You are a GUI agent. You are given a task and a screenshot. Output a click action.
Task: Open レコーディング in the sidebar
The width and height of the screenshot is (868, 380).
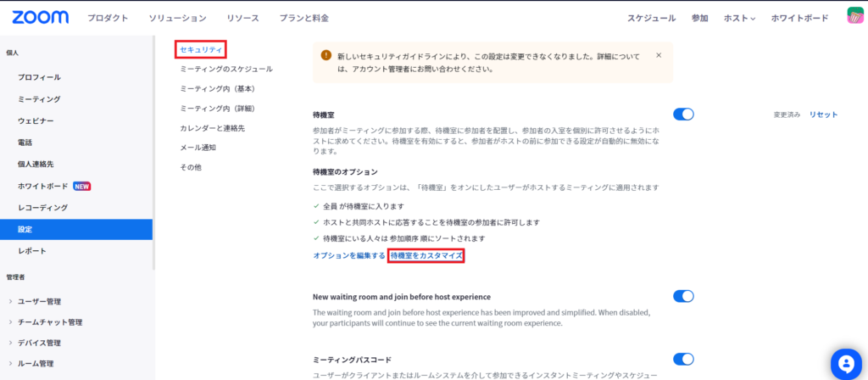(42, 208)
